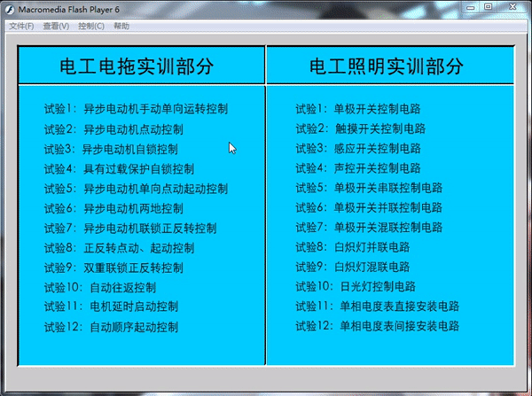
Task: Open the 文件(F) menu
Action: (21, 26)
